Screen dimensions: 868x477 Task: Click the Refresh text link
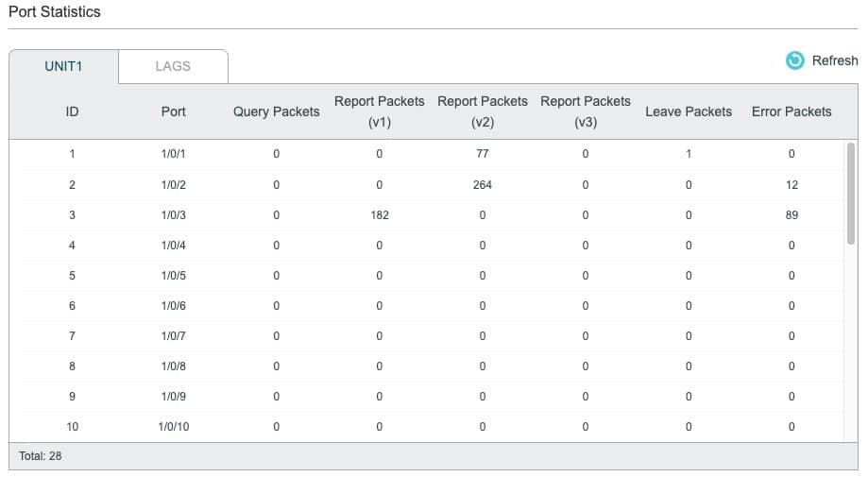point(834,60)
